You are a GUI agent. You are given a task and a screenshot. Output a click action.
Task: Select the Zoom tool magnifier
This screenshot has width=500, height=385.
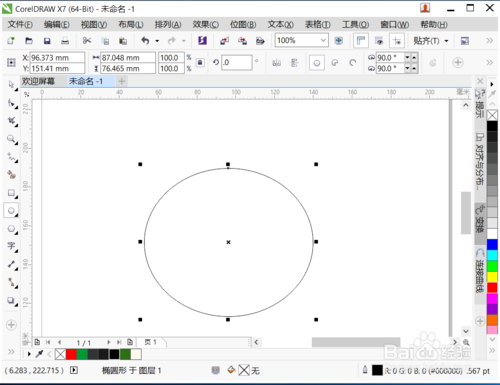pyautogui.click(x=11, y=138)
